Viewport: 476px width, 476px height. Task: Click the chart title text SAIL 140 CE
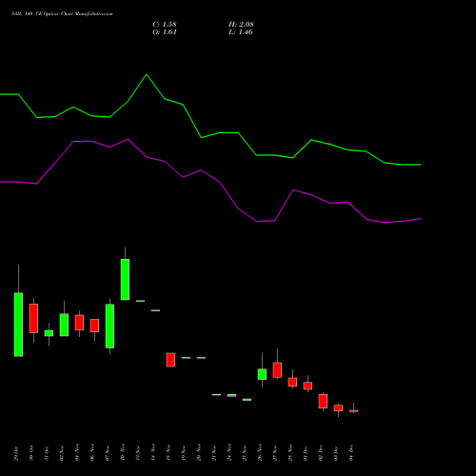click(27, 14)
